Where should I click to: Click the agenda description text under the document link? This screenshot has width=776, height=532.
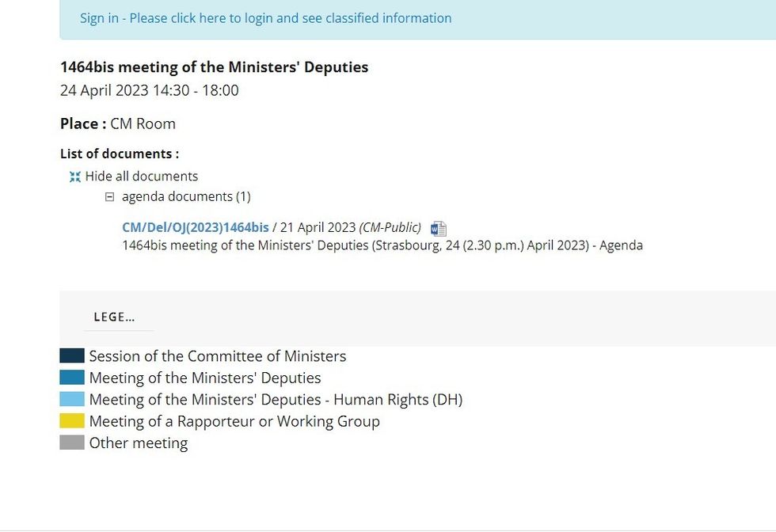coord(382,245)
